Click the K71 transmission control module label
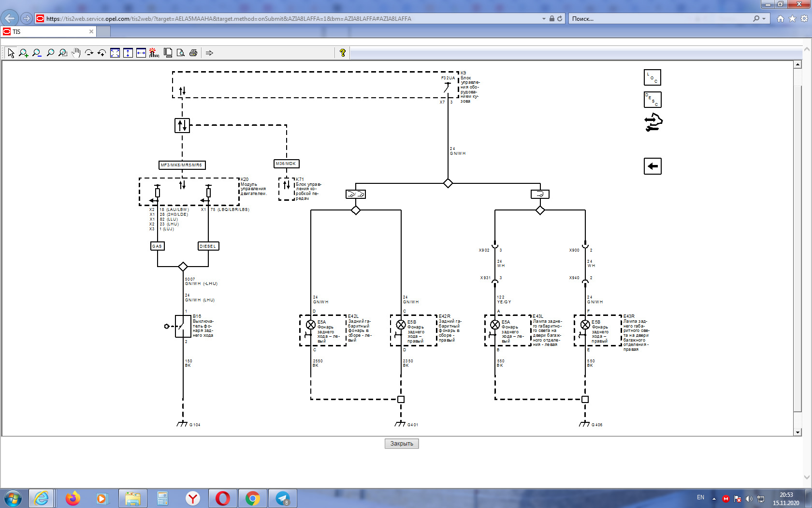The width and height of the screenshot is (812, 508). (x=308, y=189)
